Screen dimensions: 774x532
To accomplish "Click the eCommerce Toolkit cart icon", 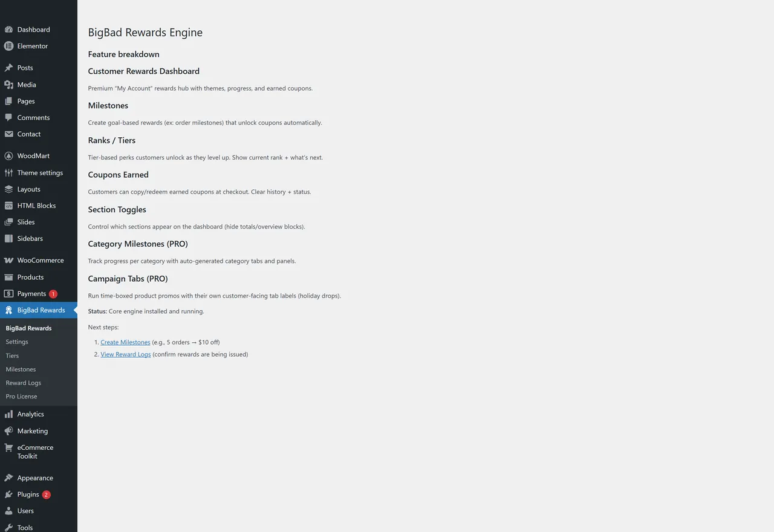I will 8,448.
